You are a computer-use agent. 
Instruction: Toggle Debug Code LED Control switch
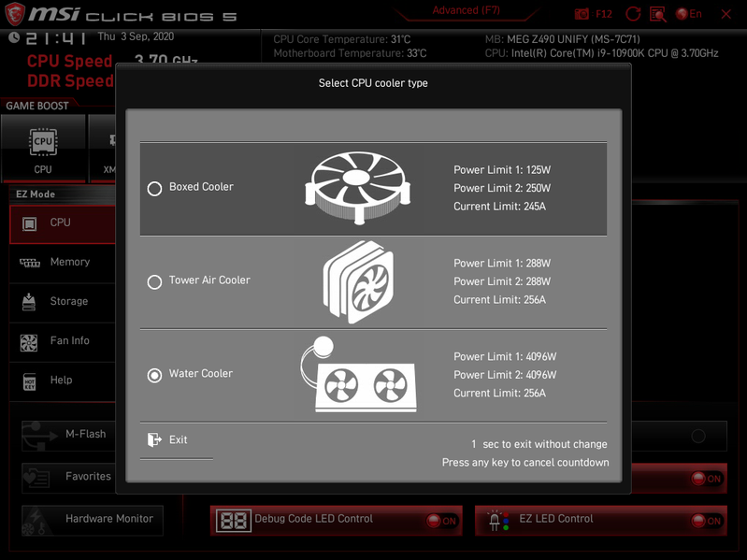click(x=441, y=521)
